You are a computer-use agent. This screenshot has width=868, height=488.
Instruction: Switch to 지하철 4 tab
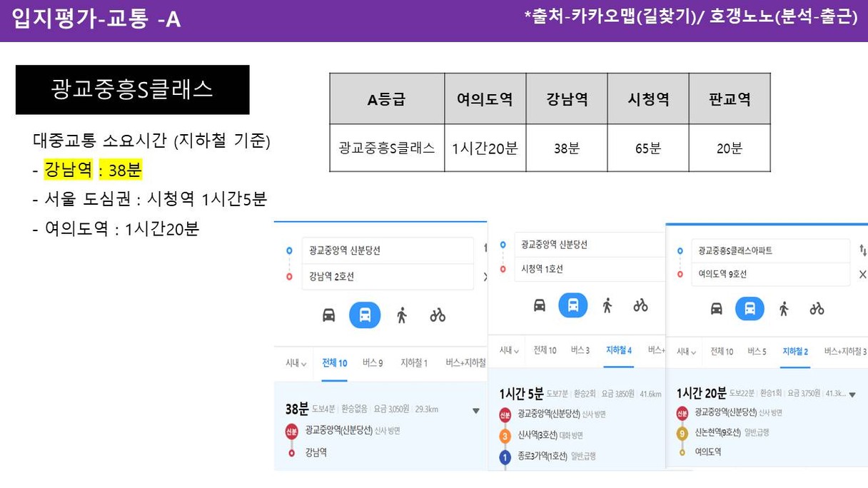point(619,350)
